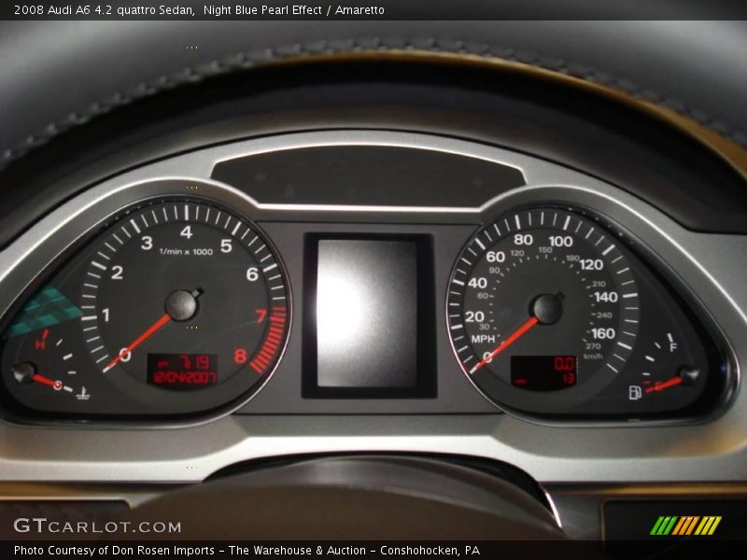747x560 pixels.
Task: Click the coolant temperature symbol icon
Action: coord(83,393)
